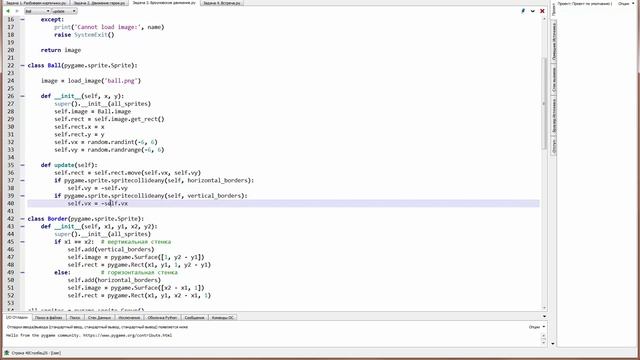Click the bug status icon in status bar
640x360 pixels.
(7, 353)
